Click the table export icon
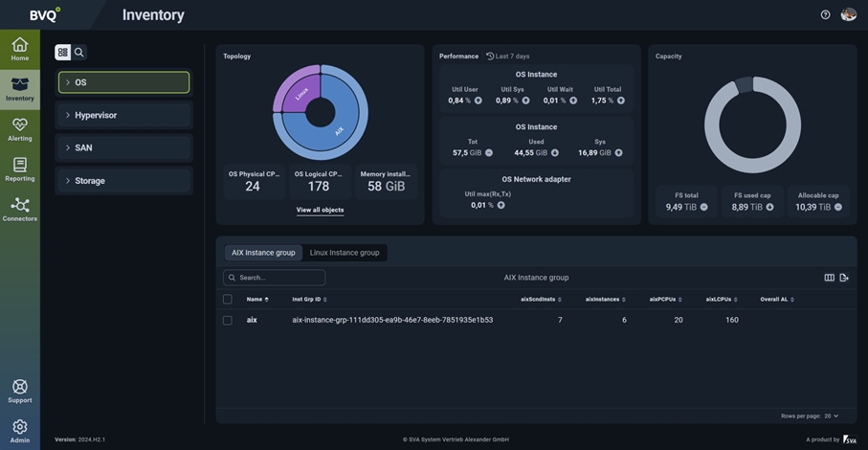This screenshot has height=450, width=868. coord(844,278)
